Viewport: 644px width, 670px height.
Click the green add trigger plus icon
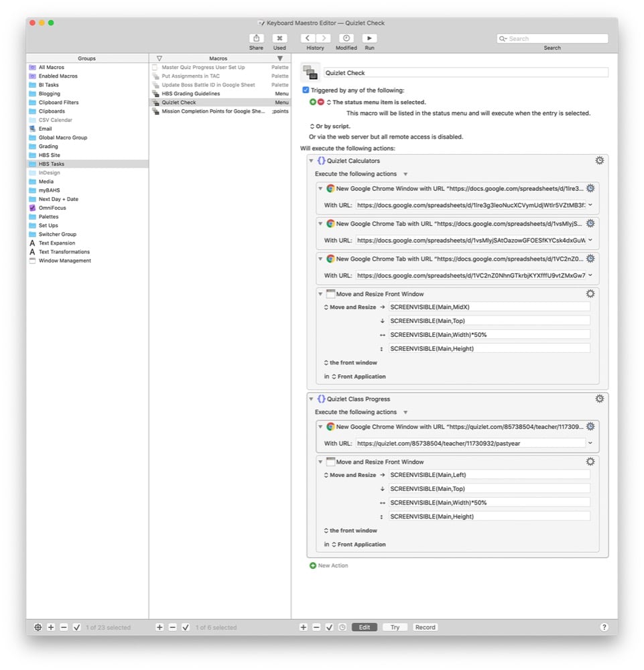tap(312, 102)
